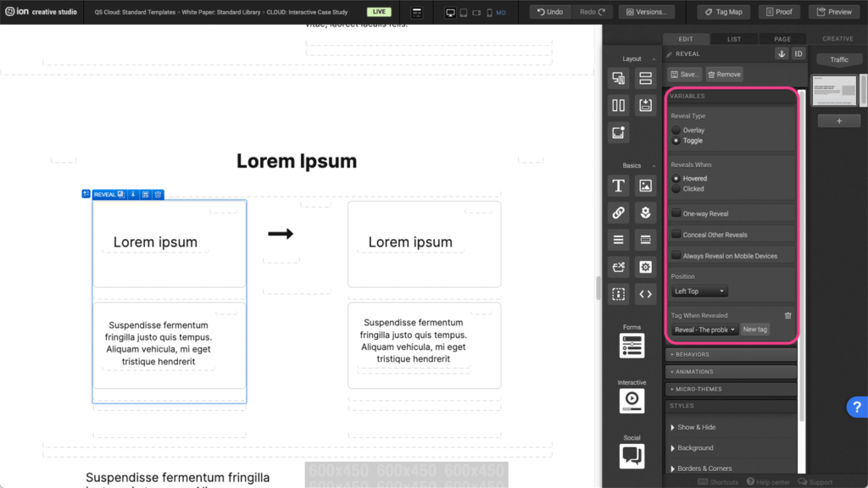Click the anchor icon in Reveal header

(x=782, y=53)
